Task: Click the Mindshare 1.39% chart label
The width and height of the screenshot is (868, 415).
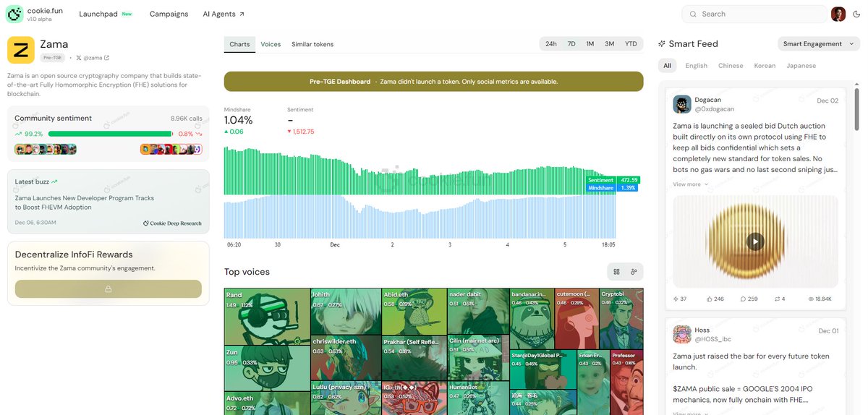Action: coord(613,188)
